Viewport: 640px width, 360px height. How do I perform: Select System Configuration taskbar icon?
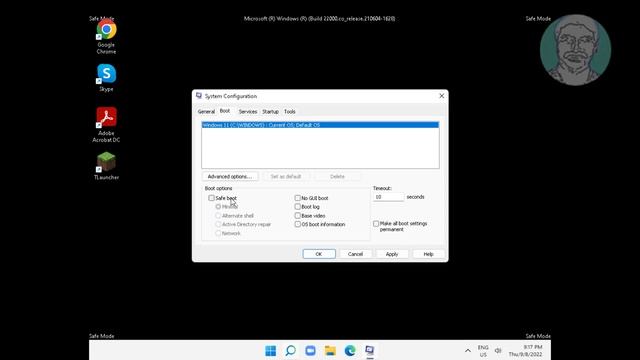370,351
